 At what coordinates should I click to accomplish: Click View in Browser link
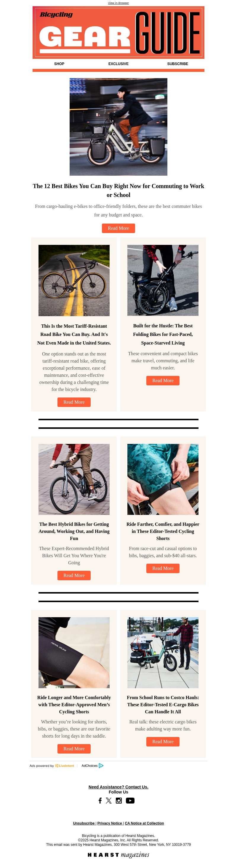pyautogui.click(x=118, y=3)
